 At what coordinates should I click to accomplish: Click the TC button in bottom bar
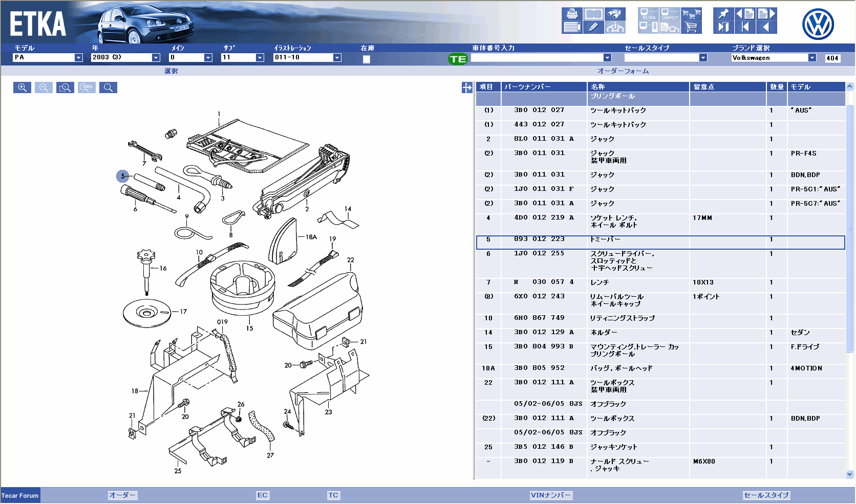pyautogui.click(x=333, y=495)
